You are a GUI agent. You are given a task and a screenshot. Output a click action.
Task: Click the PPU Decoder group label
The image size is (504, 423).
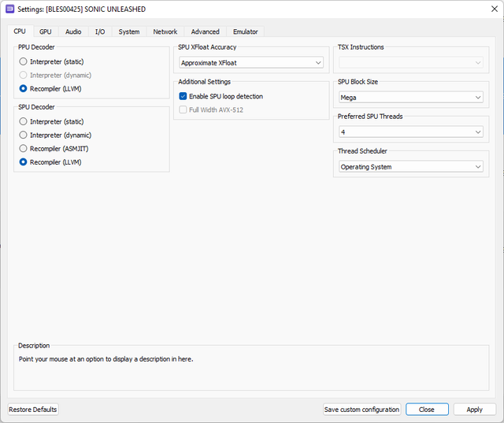pyautogui.click(x=36, y=47)
